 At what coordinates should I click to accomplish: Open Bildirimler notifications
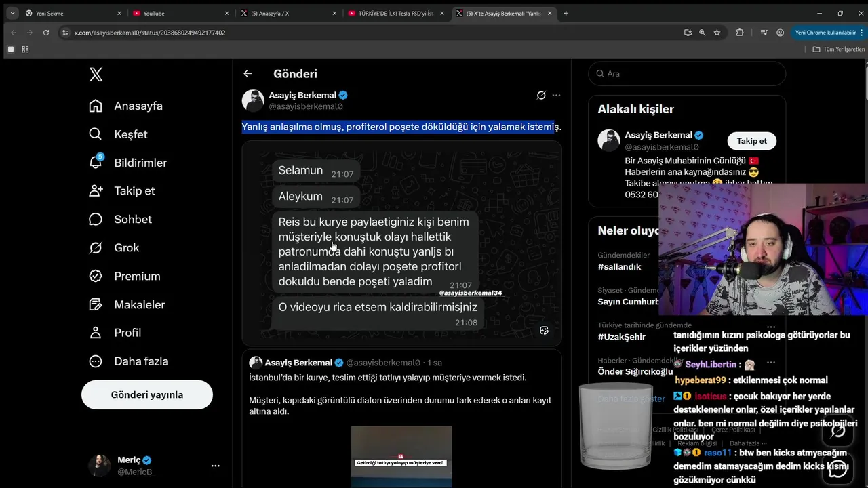pyautogui.click(x=127, y=163)
